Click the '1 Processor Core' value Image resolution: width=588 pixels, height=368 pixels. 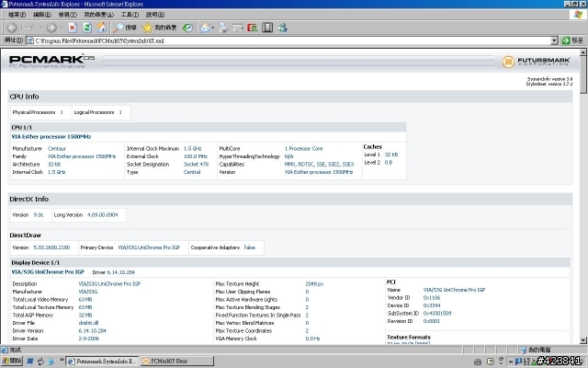coord(303,149)
